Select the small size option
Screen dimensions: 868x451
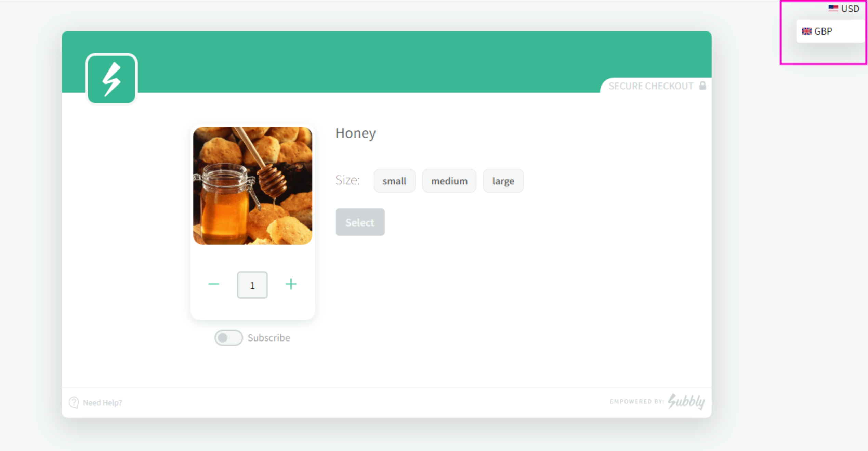point(394,181)
